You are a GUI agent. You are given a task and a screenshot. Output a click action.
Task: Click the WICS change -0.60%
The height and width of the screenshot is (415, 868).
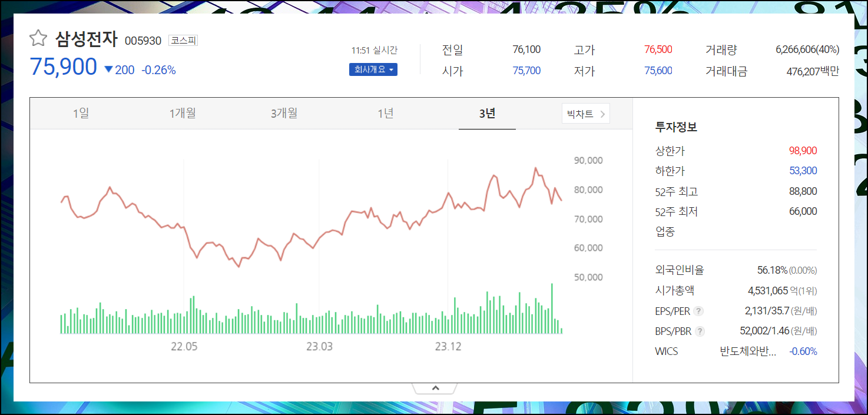tap(803, 351)
